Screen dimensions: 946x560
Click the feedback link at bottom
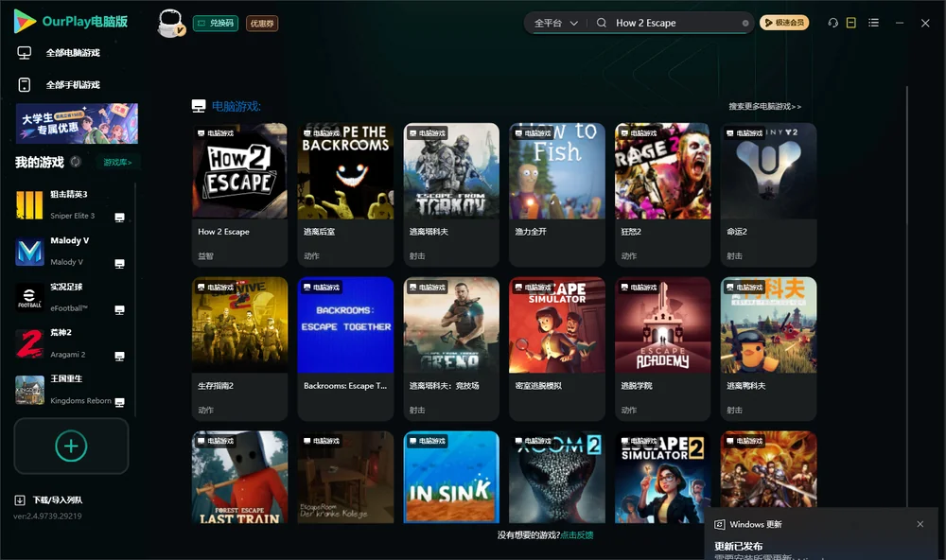click(577, 535)
